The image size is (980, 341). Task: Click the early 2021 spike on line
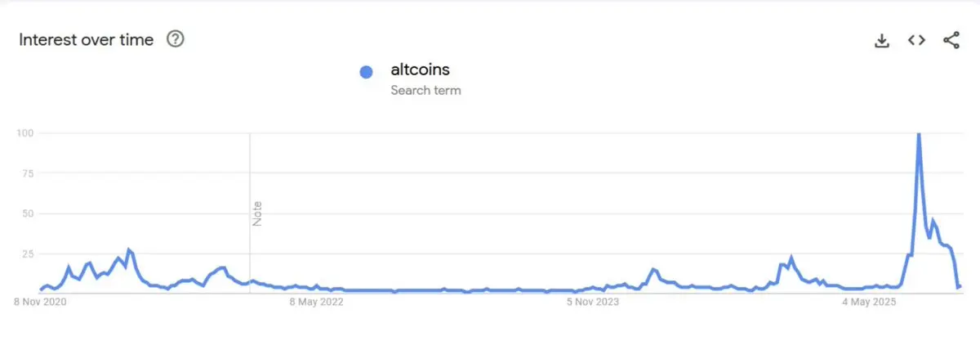128,249
